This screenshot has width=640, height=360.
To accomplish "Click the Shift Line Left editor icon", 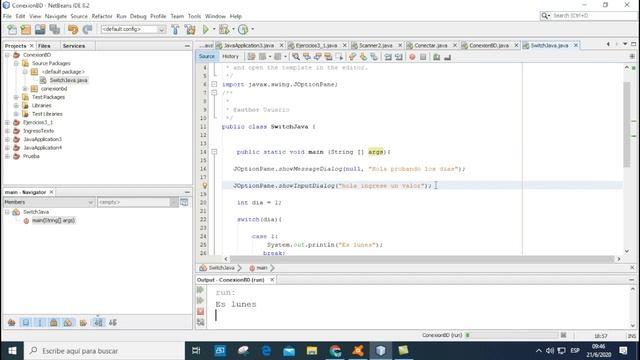I will click(388, 57).
